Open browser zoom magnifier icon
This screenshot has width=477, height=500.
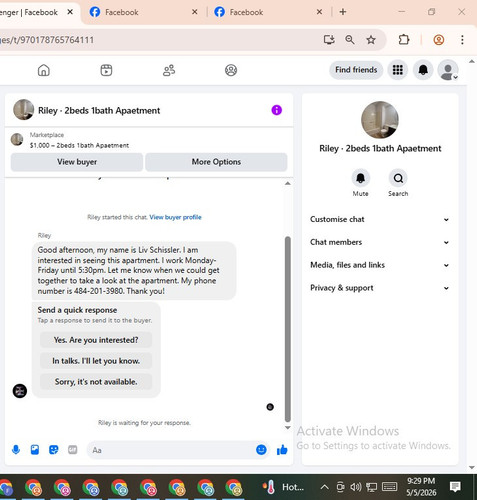click(350, 40)
